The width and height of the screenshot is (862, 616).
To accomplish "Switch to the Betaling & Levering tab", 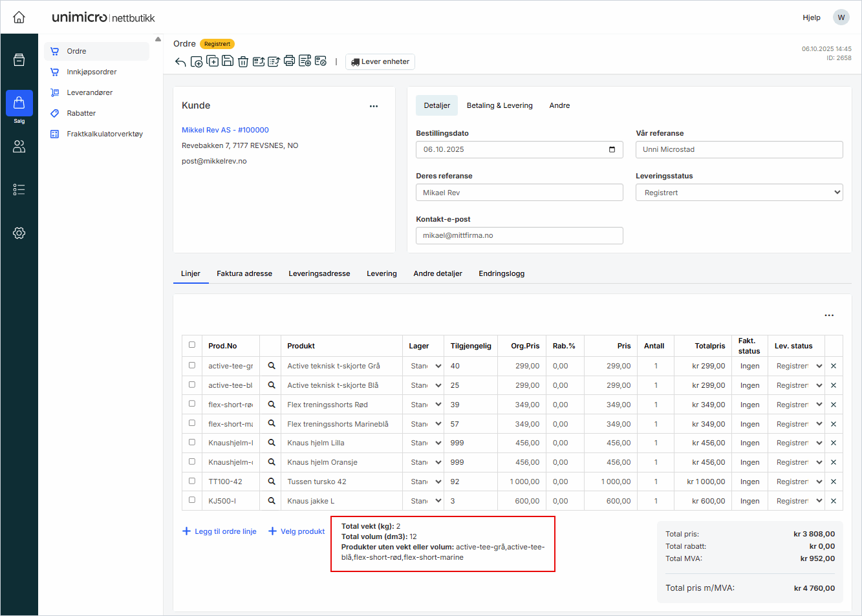I will point(499,105).
